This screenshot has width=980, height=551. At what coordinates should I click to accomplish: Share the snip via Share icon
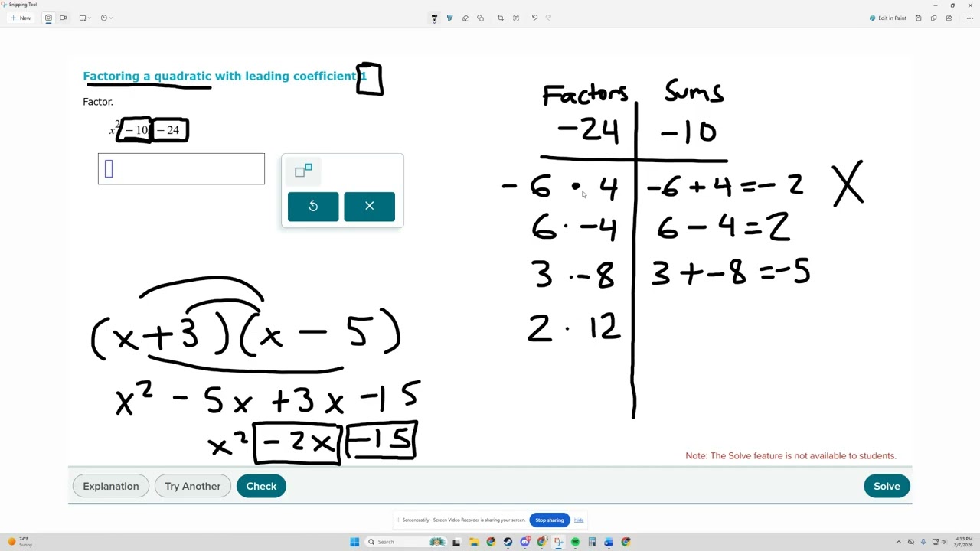949,18
